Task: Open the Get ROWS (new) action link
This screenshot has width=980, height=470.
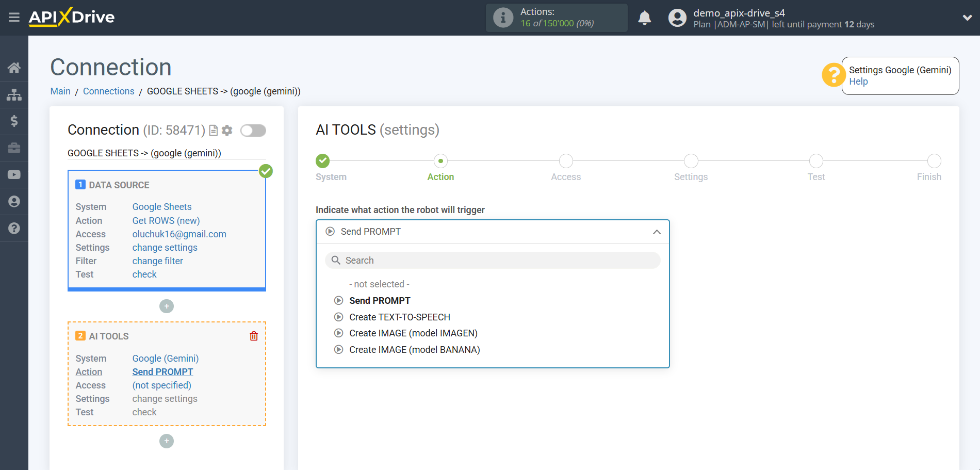Action: tap(166, 221)
